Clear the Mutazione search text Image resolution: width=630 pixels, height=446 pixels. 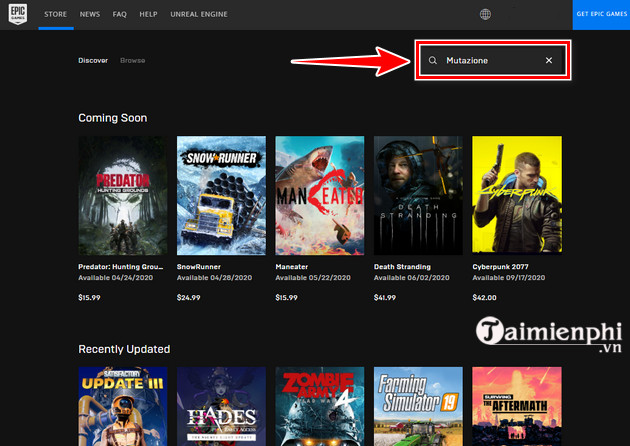click(549, 60)
